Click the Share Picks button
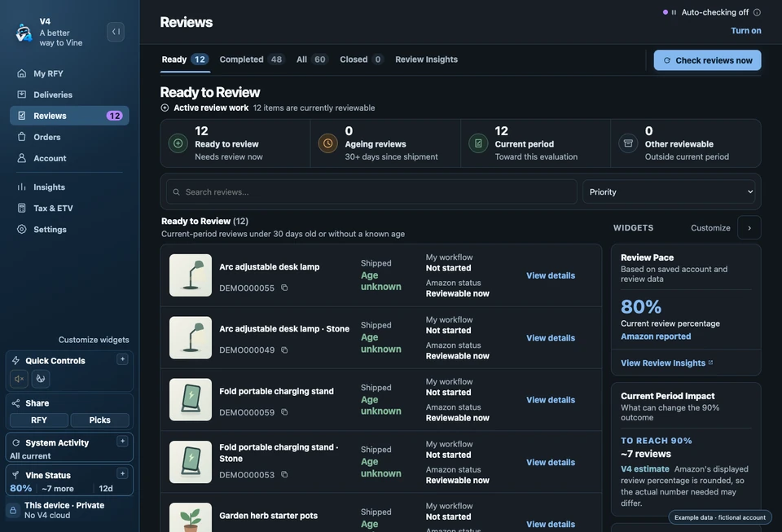 tap(99, 420)
